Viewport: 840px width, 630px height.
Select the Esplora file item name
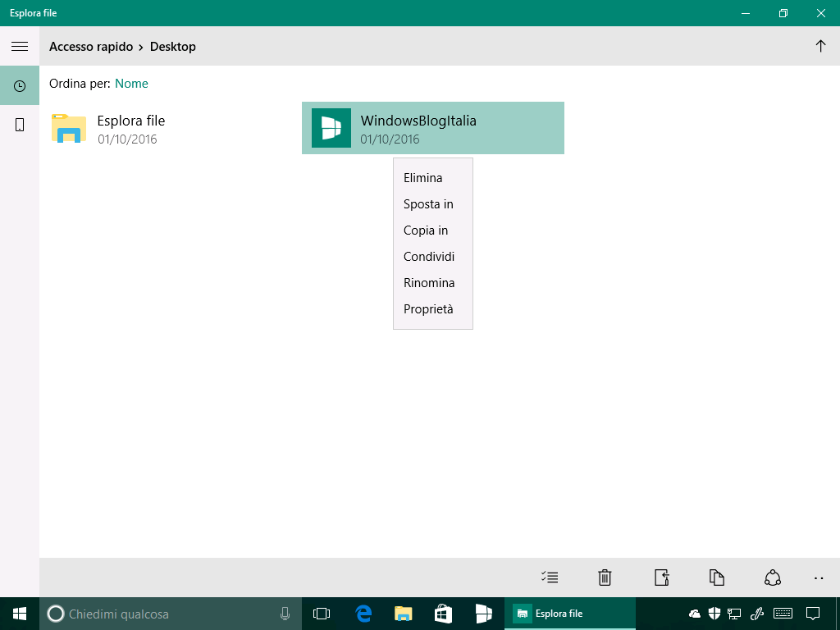(131, 121)
